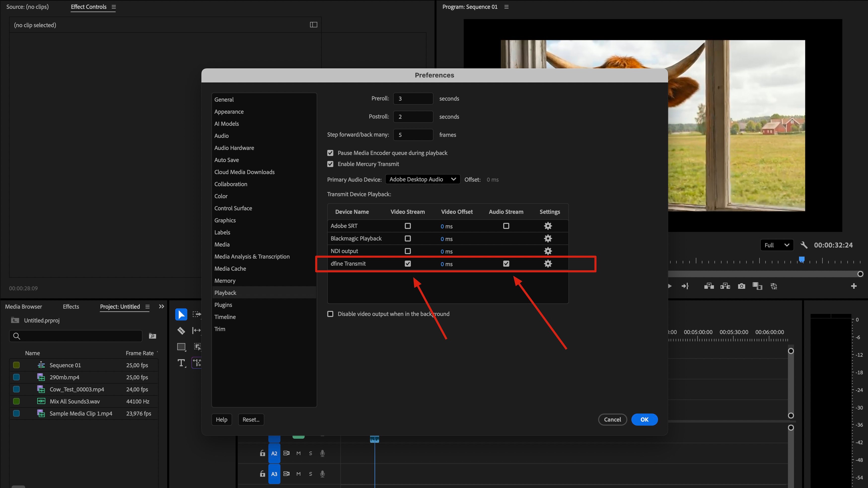Click the A3 track voice-over microphone

322,474
